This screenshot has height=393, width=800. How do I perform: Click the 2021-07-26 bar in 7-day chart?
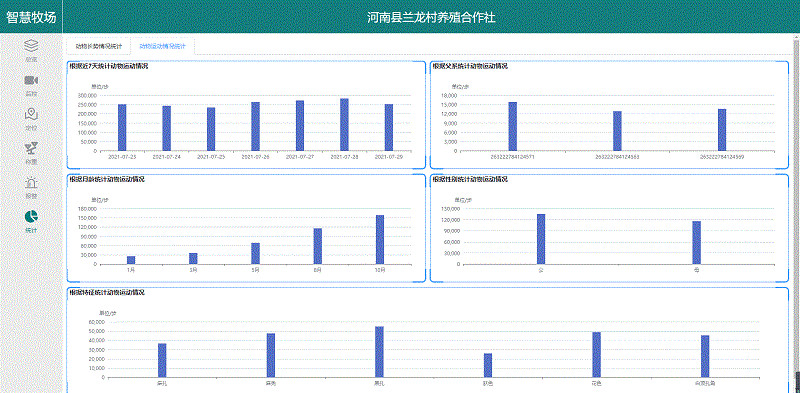tap(256, 126)
